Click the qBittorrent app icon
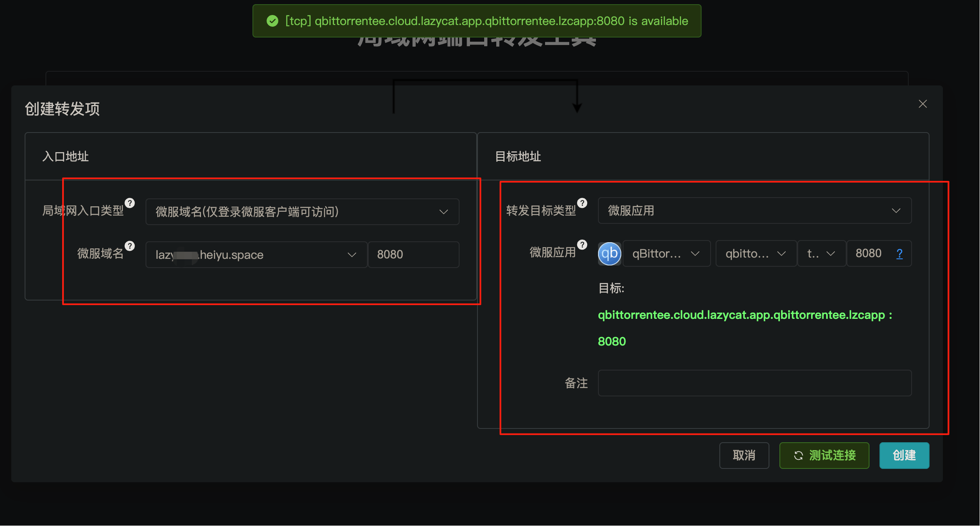Viewport: 980px width, 526px height. point(609,253)
